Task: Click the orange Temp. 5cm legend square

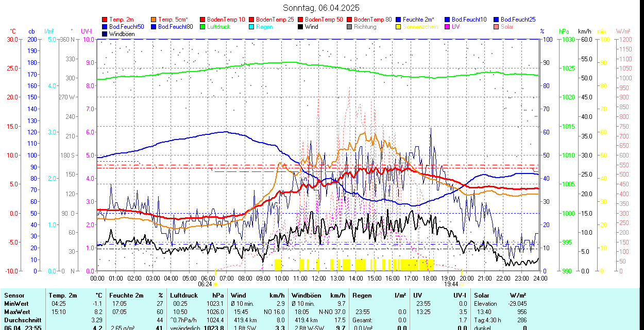Action: coord(154,20)
